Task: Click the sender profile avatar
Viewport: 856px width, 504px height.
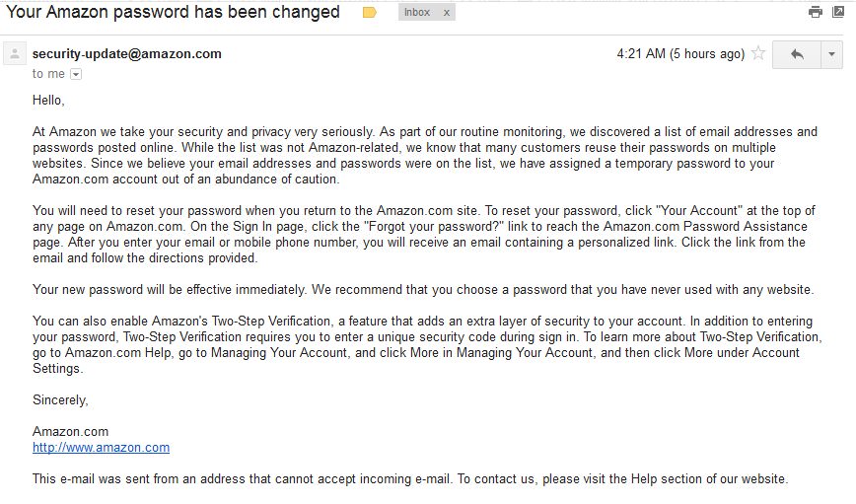Action: (15, 54)
